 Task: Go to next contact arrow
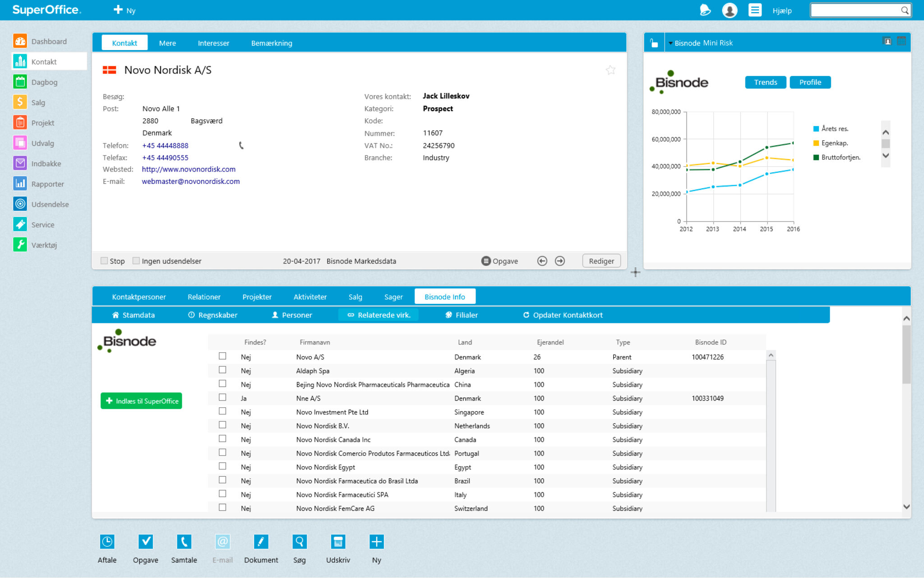pos(560,261)
